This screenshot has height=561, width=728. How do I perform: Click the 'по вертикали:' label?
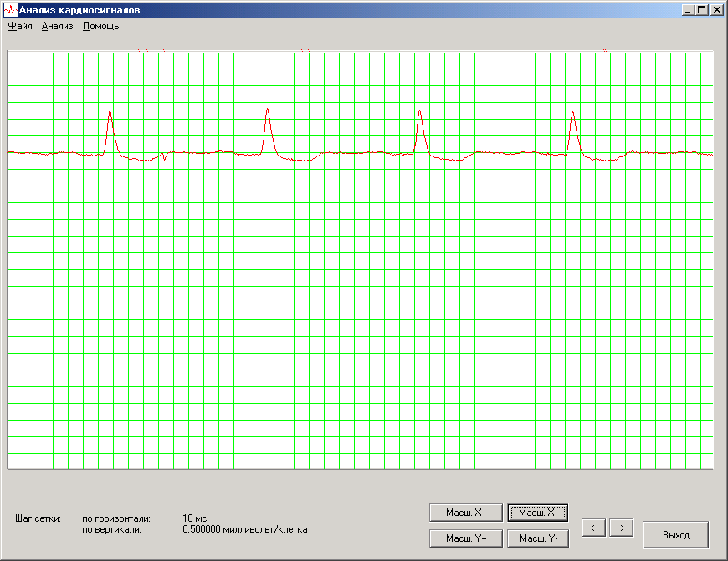coord(111,529)
